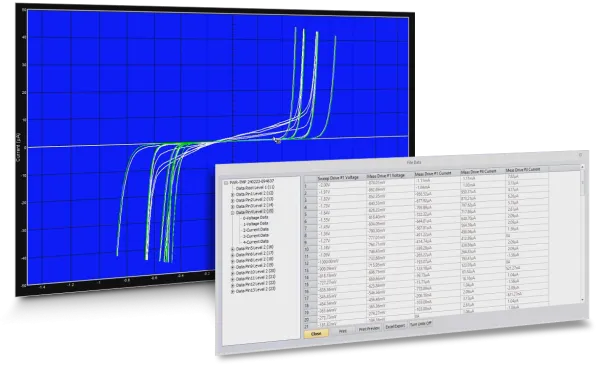The image size is (600, 366).
Task: Expand the Data:Pin6 Level 2 node
Action: point(232,255)
